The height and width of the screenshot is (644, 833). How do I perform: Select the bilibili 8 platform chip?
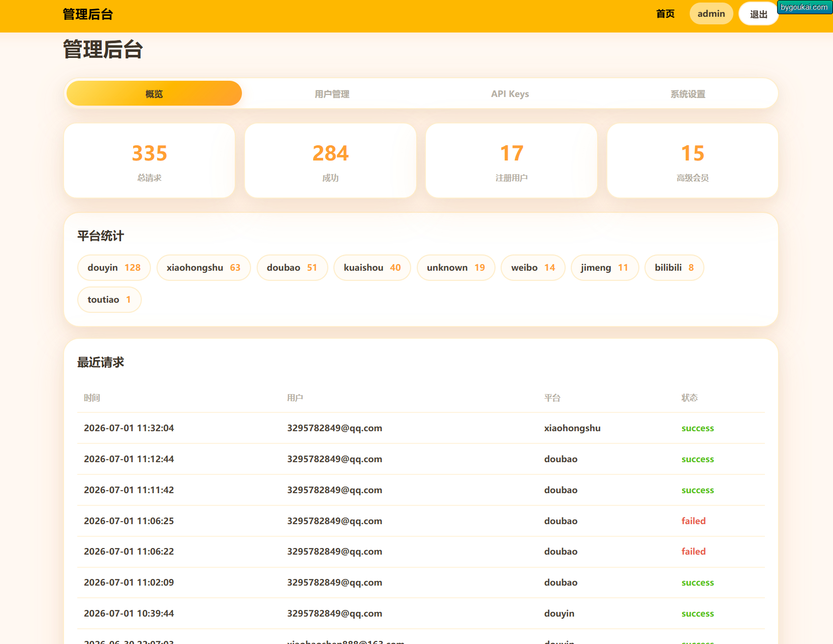click(674, 268)
